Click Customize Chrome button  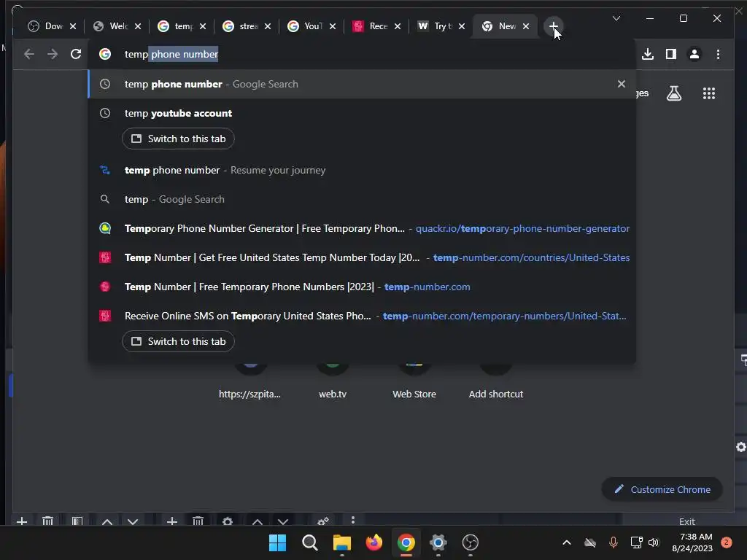tap(662, 489)
